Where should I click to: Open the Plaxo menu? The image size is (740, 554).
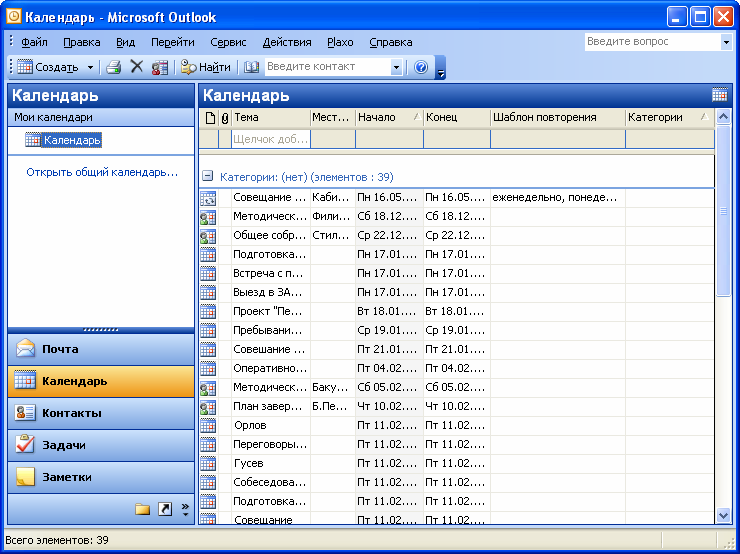click(340, 42)
